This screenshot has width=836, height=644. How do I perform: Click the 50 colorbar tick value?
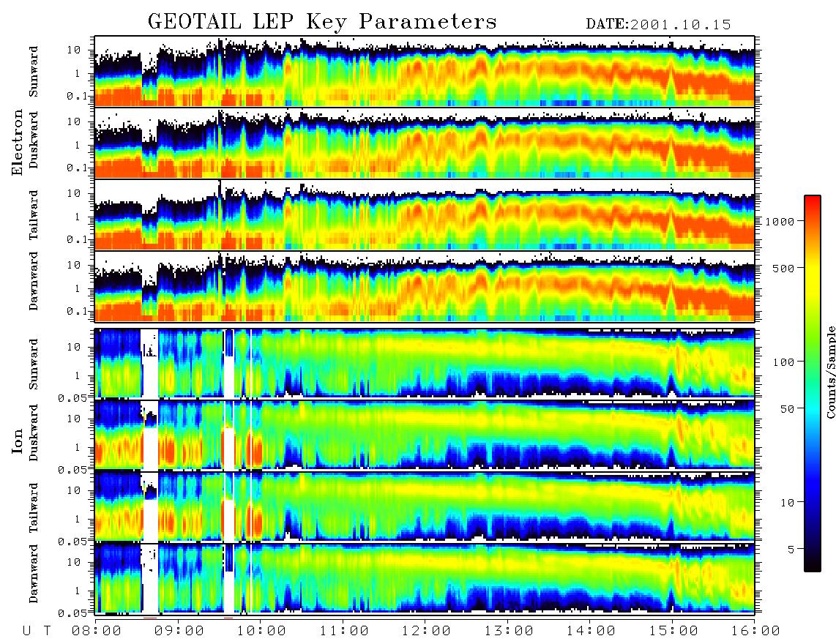(787, 409)
